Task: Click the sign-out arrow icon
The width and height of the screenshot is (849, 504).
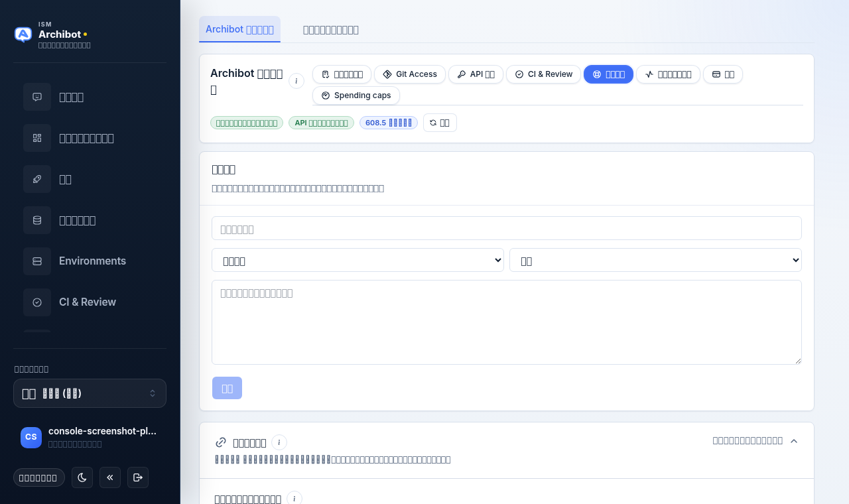Action: pyautogui.click(x=138, y=477)
